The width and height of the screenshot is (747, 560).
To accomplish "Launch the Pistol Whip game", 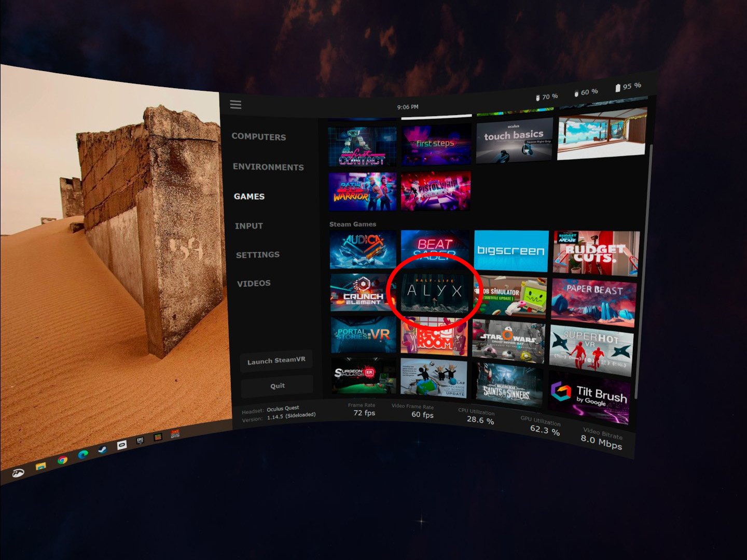I will point(436,191).
